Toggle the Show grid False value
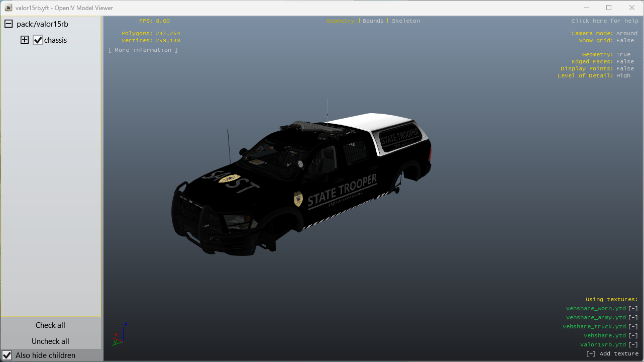This screenshot has height=362, width=644. pyautogui.click(x=625, y=41)
